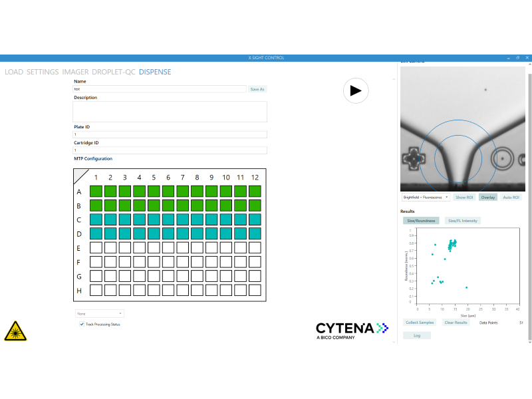Toggle the Track Processing Status checkbox

pyautogui.click(x=82, y=324)
